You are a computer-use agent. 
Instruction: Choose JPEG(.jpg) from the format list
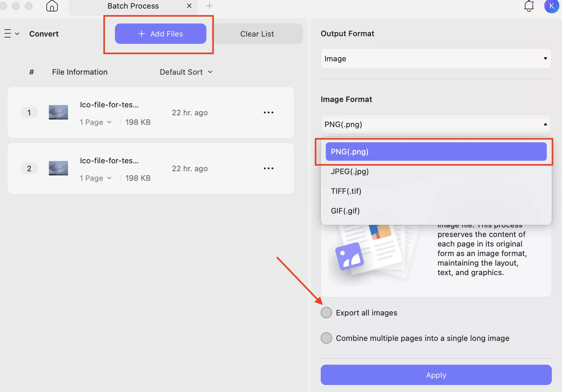pyautogui.click(x=350, y=172)
